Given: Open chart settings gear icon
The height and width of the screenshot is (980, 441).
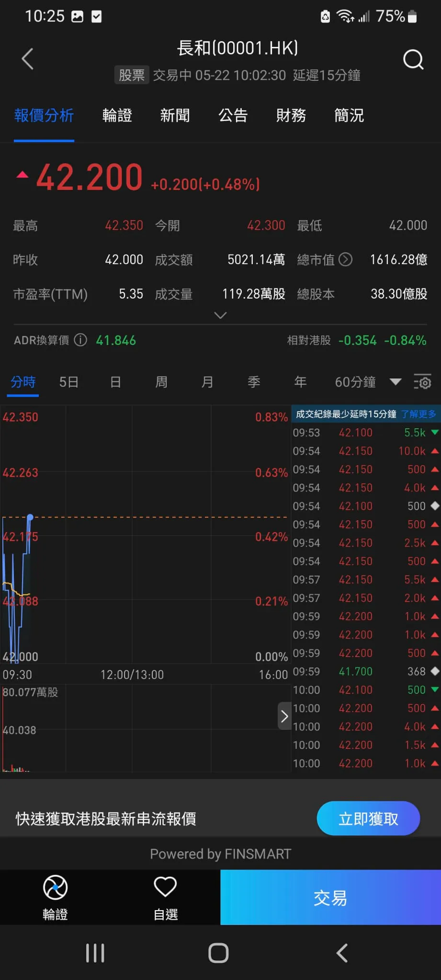Looking at the screenshot, I should click(422, 382).
